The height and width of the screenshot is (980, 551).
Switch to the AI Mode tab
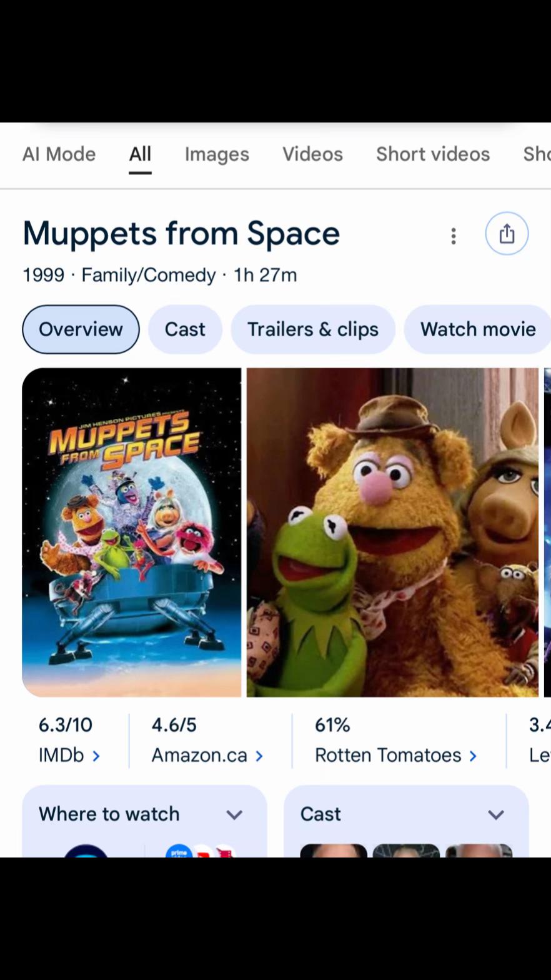59,154
